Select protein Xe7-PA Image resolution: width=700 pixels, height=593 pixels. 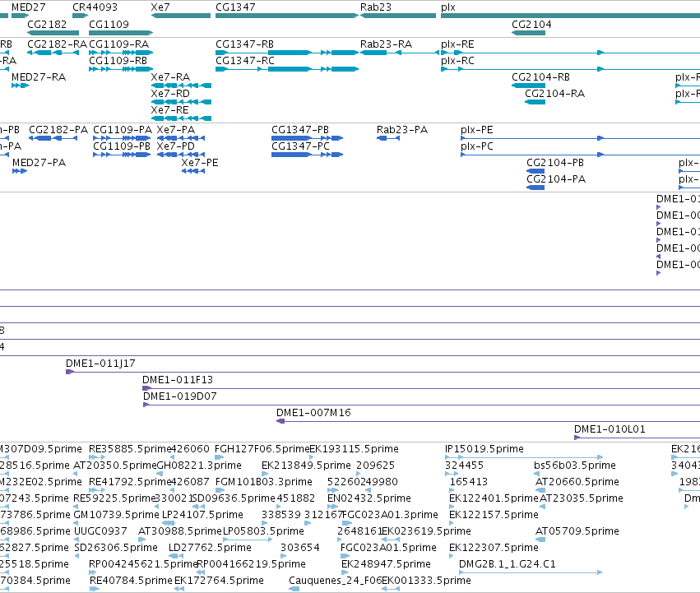point(181,138)
